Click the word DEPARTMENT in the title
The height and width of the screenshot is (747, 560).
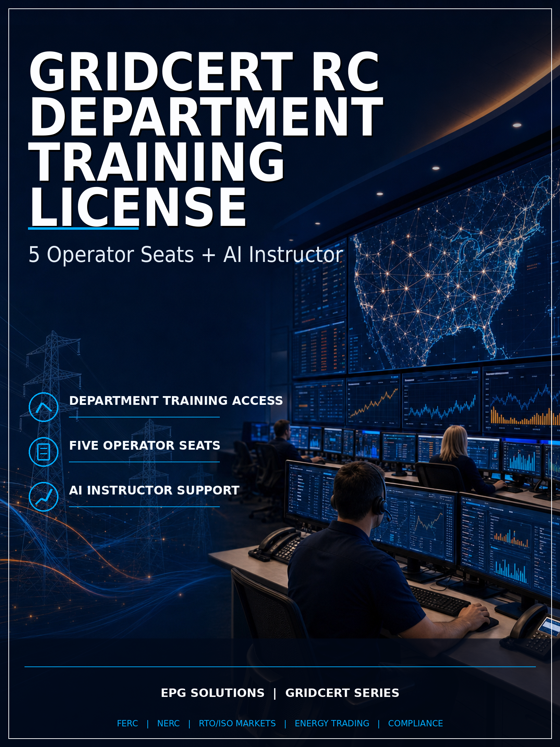point(206,117)
